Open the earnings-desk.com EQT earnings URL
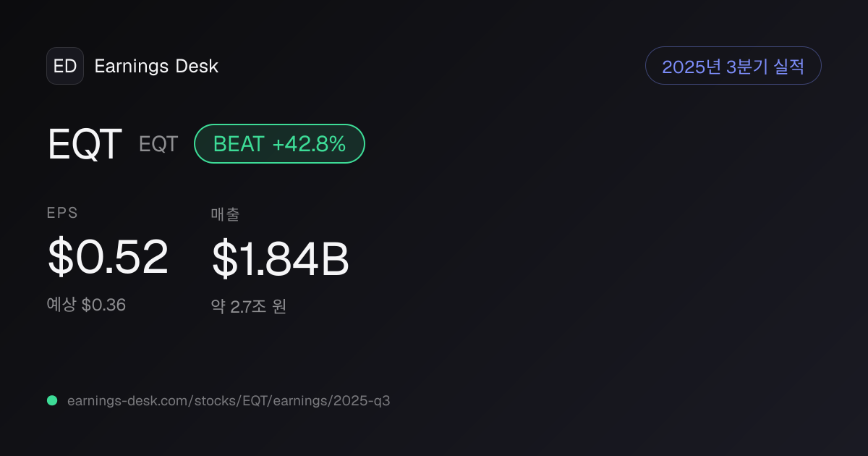The image size is (868, 456). pos(229,400)
